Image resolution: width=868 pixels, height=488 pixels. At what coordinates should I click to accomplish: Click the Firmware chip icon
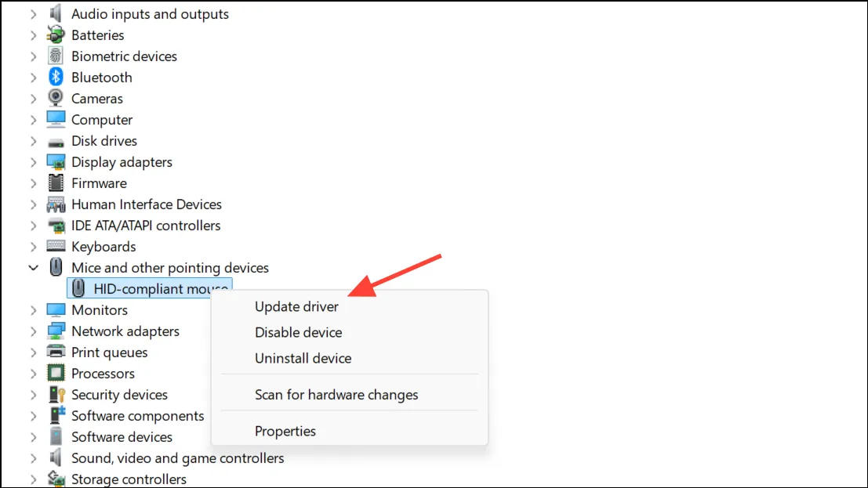tap(56, 183)
